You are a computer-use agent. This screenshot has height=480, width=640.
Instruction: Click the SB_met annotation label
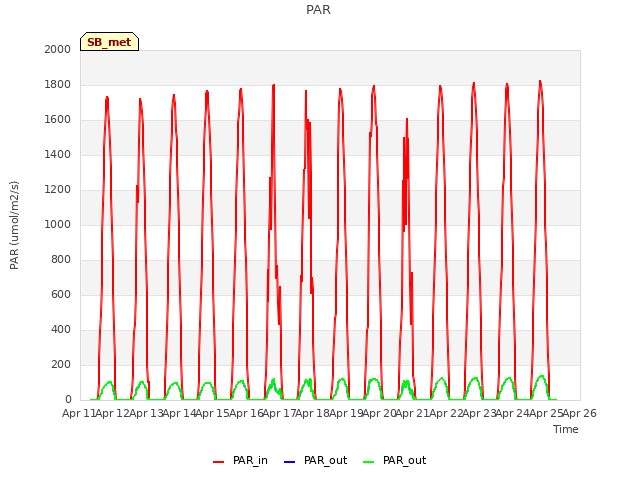pos(109,42)
